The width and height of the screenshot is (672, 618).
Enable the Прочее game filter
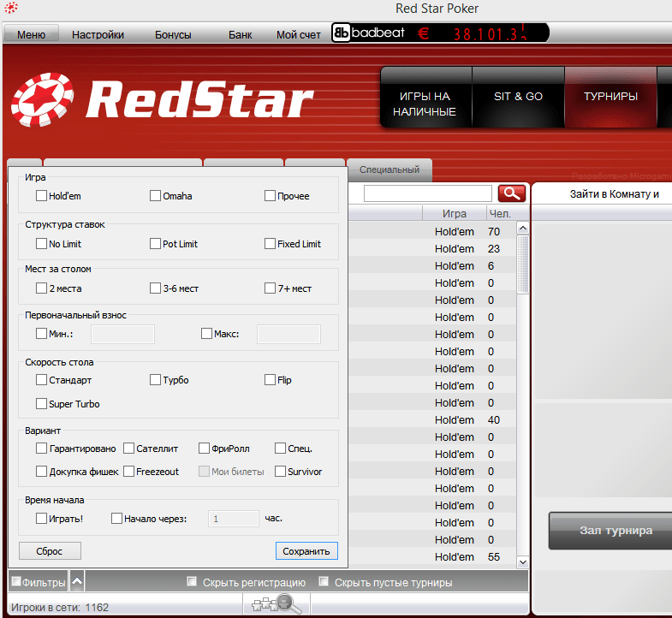pos(270,196)
